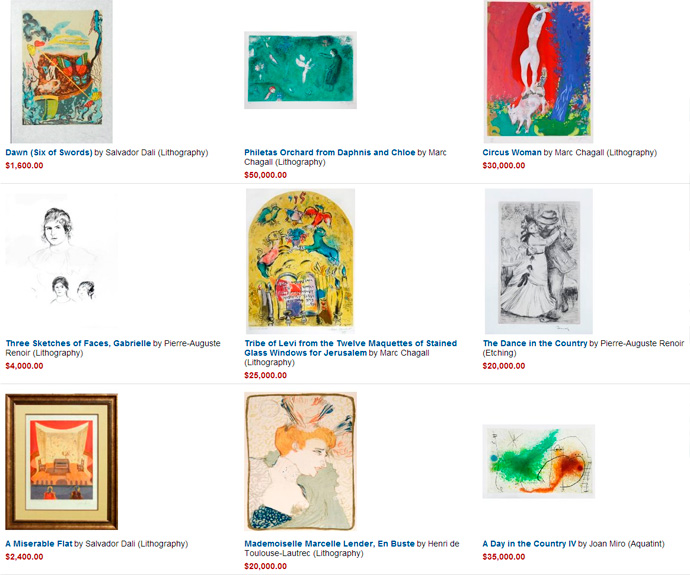The height and width of the screenshot is (575, 690).
Task: Open the Dawn (Six of Swords) artwork thumbnail
Action: [x=62, y=72]
